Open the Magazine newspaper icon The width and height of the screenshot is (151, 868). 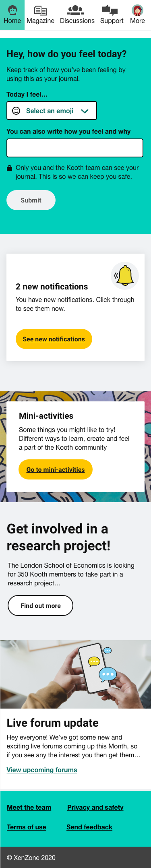click(41, 10)
